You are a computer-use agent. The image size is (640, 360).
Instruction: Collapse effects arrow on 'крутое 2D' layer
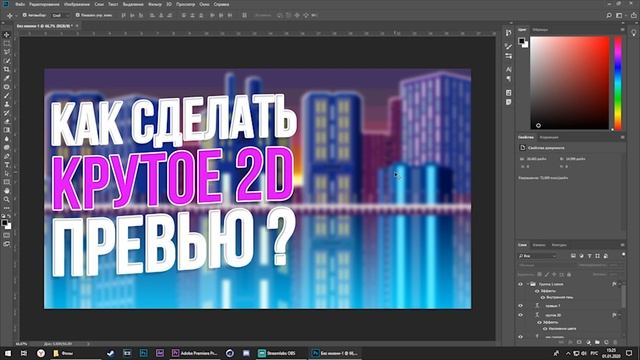click(620, 315)
